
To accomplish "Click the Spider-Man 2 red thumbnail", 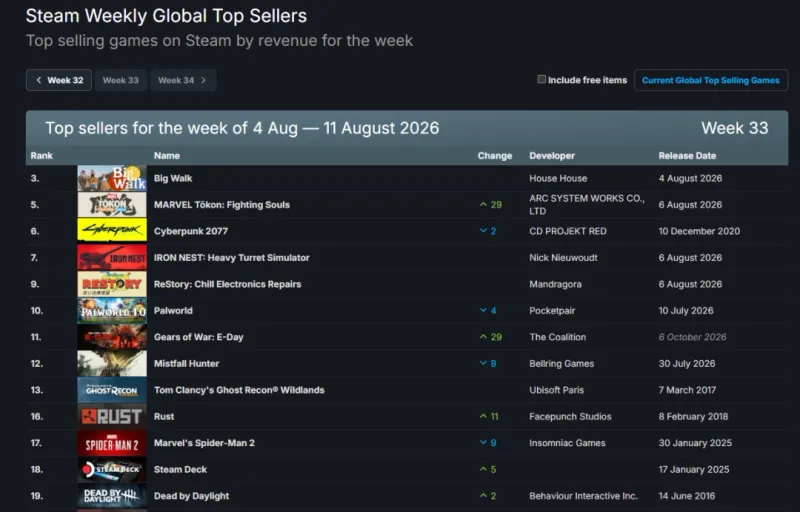I will tap(112, 443).
